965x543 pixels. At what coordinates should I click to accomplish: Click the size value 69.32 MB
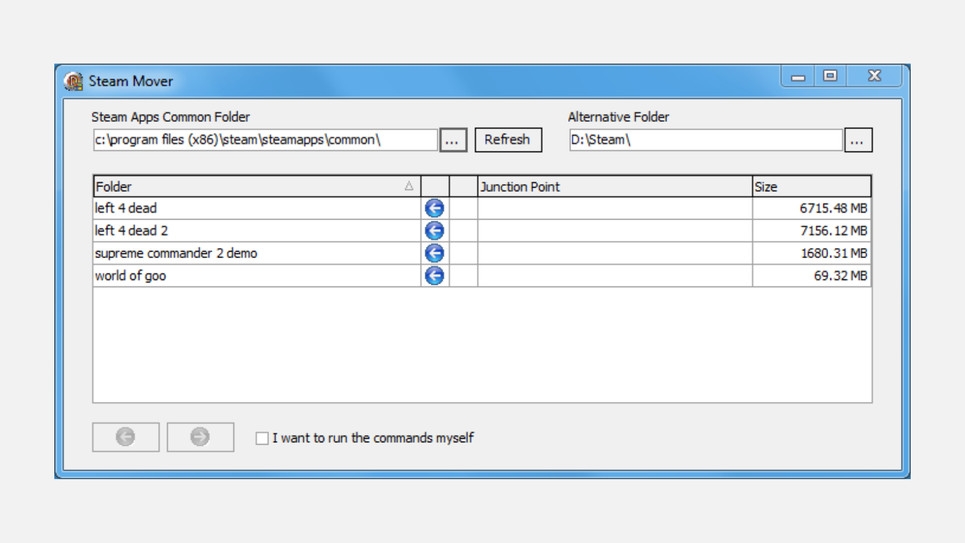(840, 275)
